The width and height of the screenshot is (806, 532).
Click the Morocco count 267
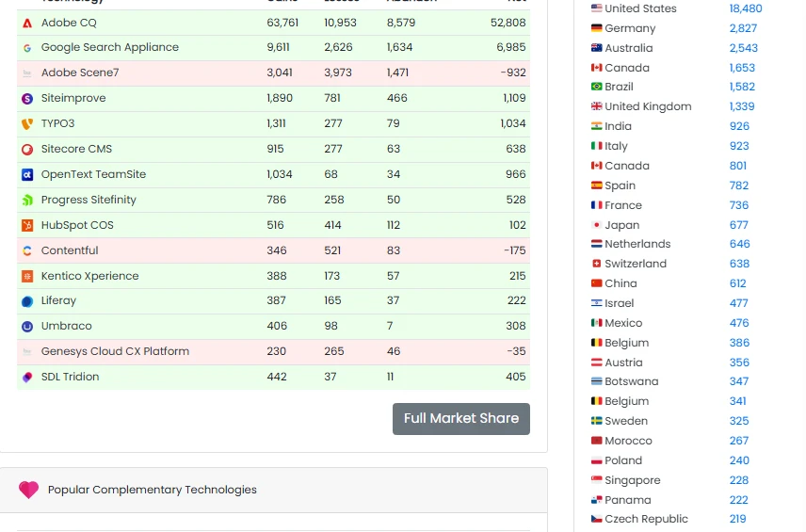tap(739, 441)
